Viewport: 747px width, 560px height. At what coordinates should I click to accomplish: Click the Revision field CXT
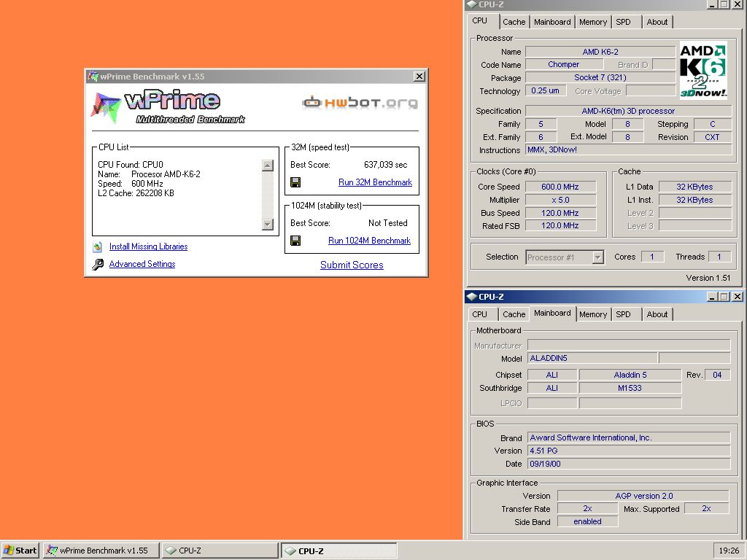(x=712, y=137)
